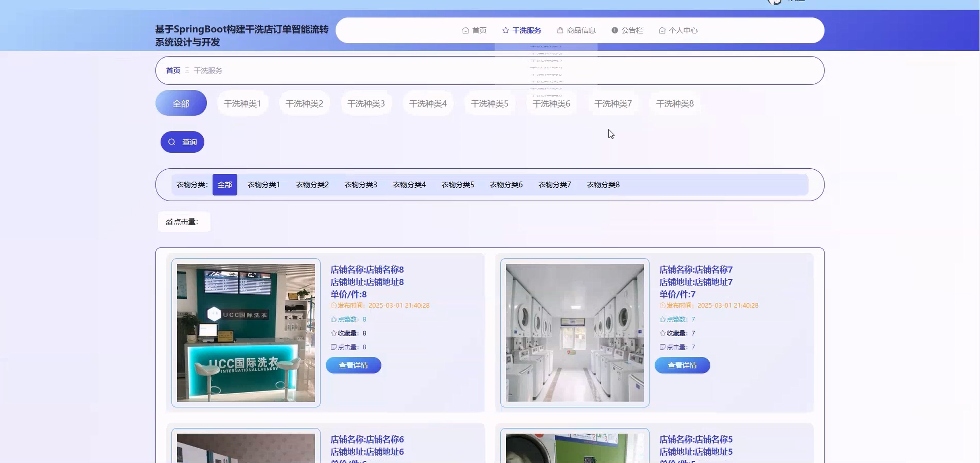Select 干洗种类5 filter pill
This screenshot has height=463, width=980.
coord(489,103)
